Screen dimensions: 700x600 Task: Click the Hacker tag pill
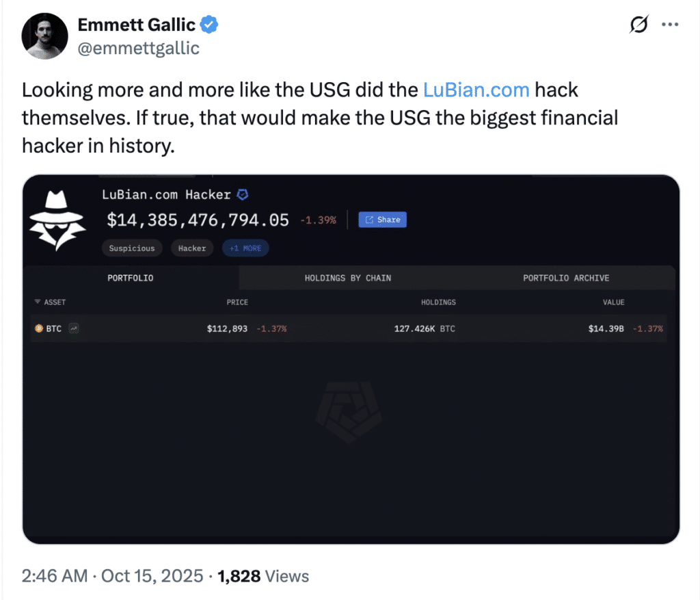(x=192, y=248)
